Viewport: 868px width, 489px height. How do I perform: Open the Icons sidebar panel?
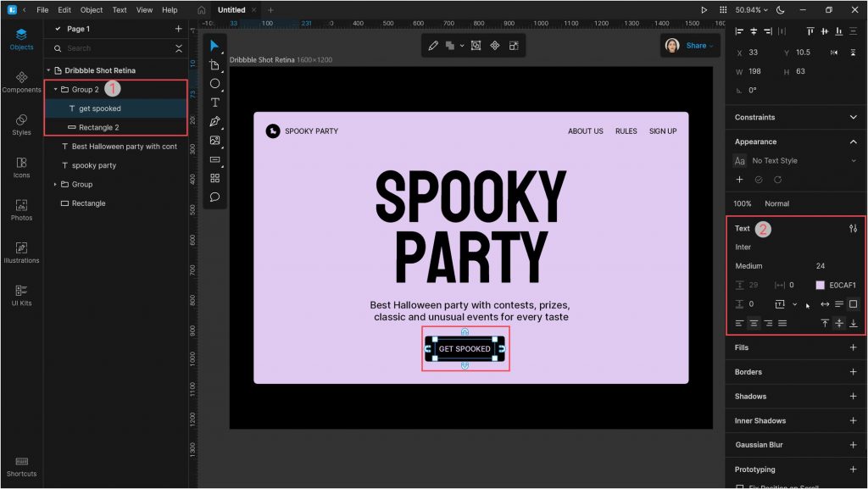coord(21,167)
